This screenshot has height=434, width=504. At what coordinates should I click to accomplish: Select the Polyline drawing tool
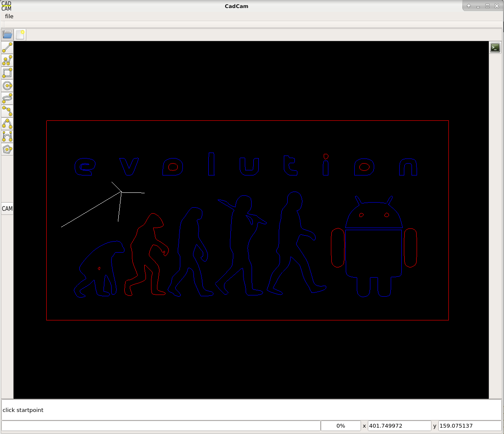pos(7,60)
